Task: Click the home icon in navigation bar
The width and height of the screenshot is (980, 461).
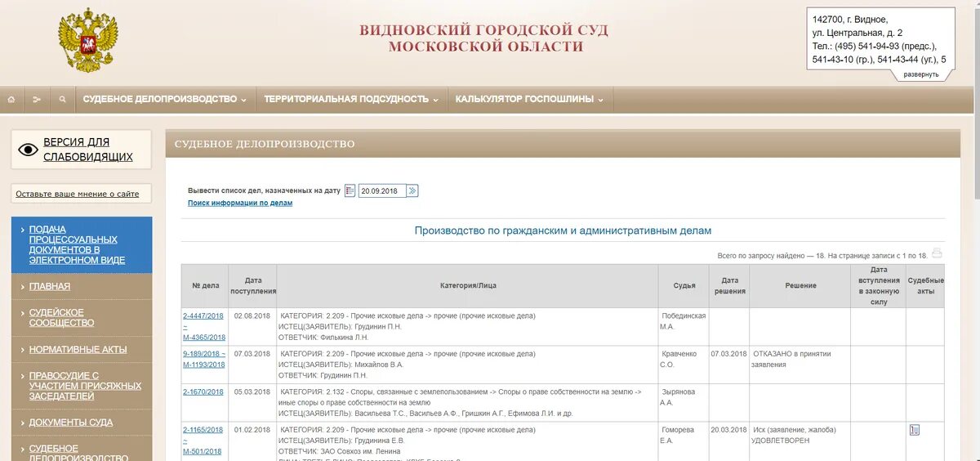Action: tap(11, 100)
